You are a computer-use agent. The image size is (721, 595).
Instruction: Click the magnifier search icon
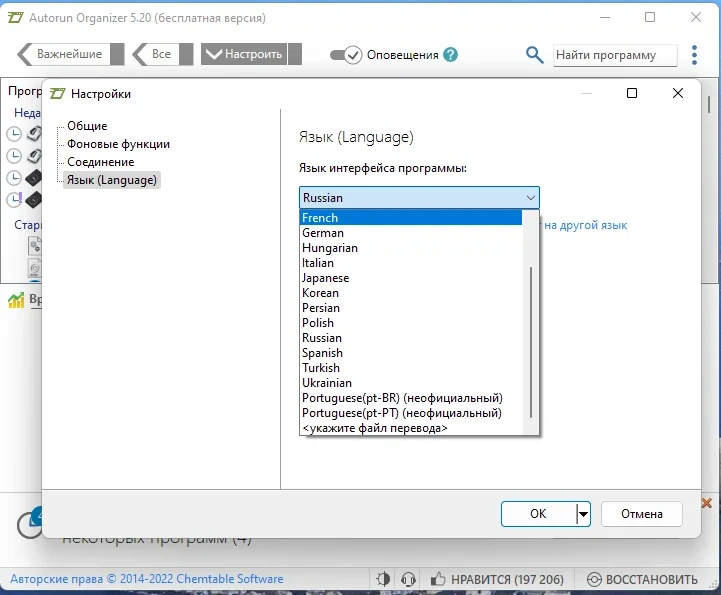coord(534,55)
